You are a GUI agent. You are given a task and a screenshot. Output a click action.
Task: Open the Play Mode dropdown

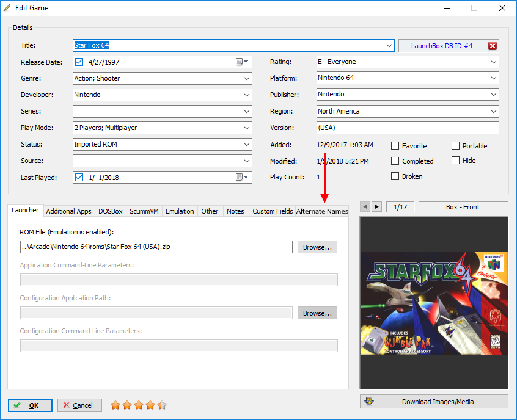coord(247,128)
